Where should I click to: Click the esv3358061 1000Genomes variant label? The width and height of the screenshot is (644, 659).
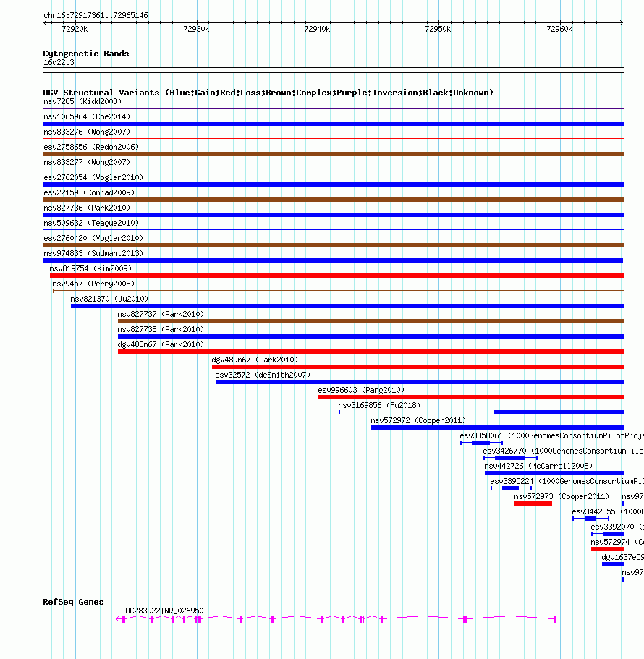551,435
